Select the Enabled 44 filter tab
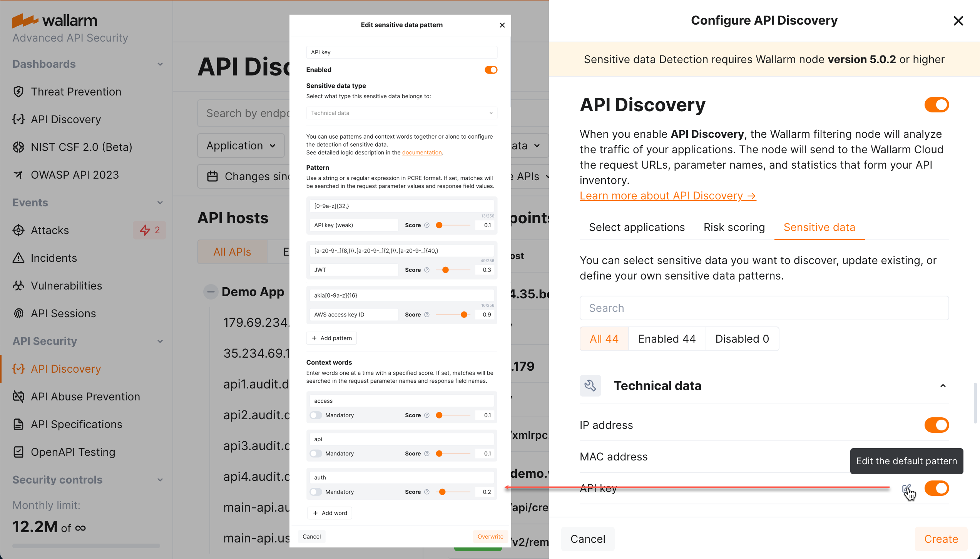 (x=667, y=339)
